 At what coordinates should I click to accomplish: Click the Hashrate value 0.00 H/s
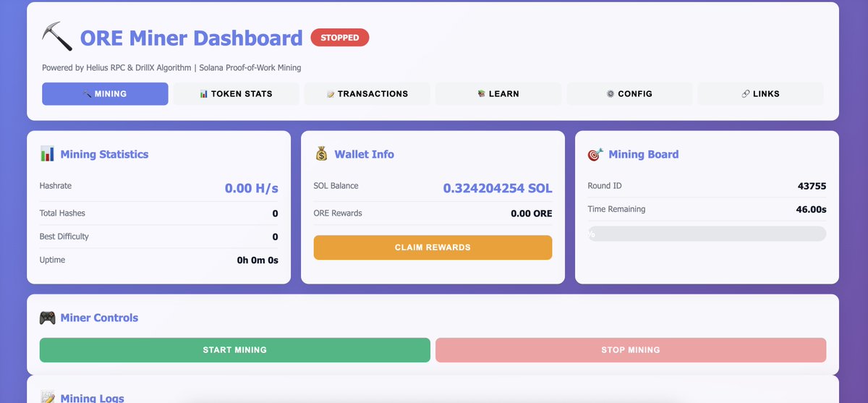251,188
